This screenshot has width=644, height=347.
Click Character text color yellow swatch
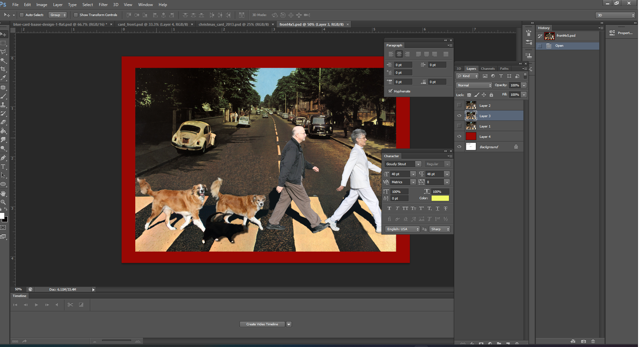[x=440, y=199]
